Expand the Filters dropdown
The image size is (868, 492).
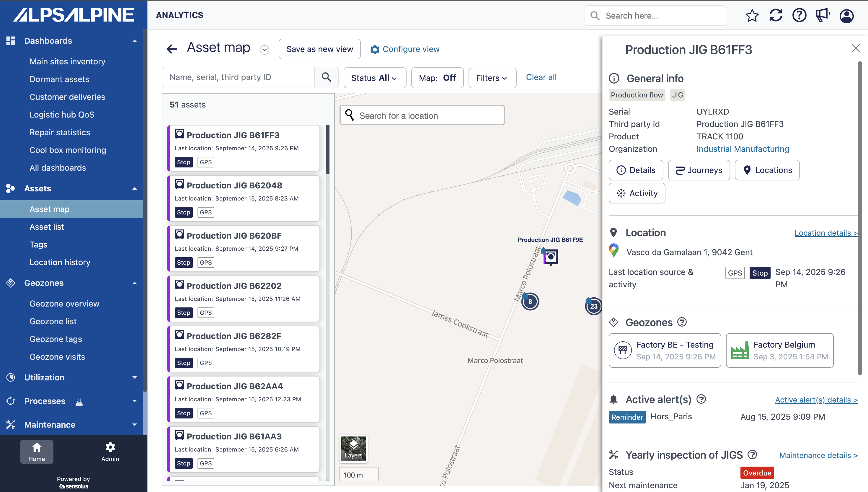[x=492, y=78]
